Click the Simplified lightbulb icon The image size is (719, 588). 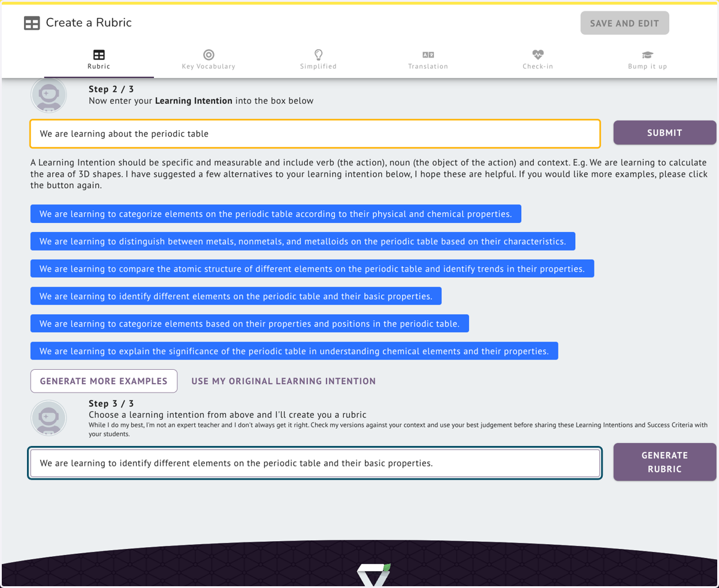pyautogui.click(x=318, y=55)
